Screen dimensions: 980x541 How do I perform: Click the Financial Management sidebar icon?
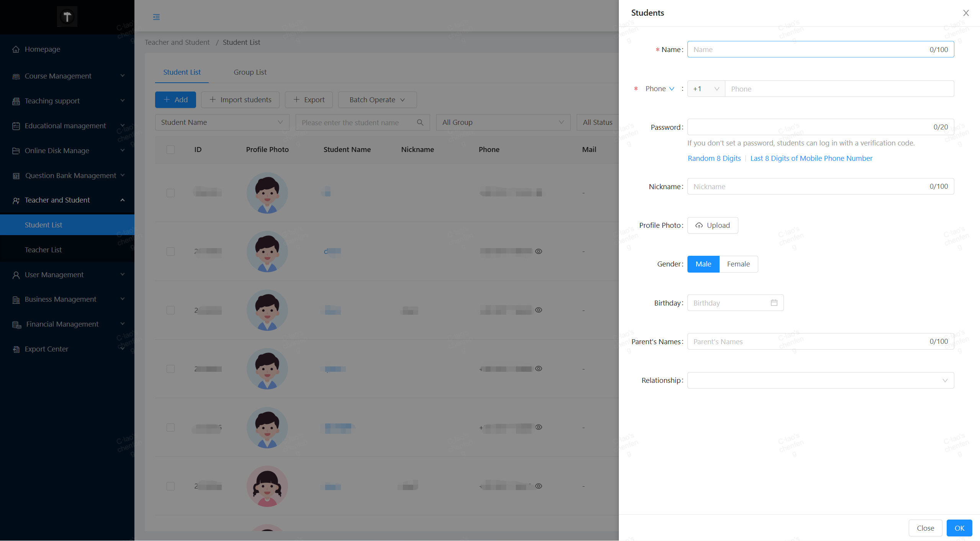tap(16, 325)
